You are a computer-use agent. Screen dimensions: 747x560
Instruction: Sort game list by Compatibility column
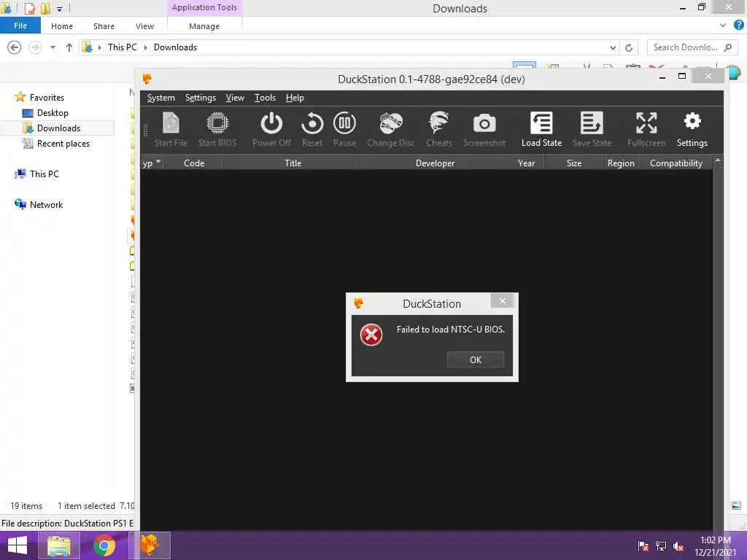676,163
